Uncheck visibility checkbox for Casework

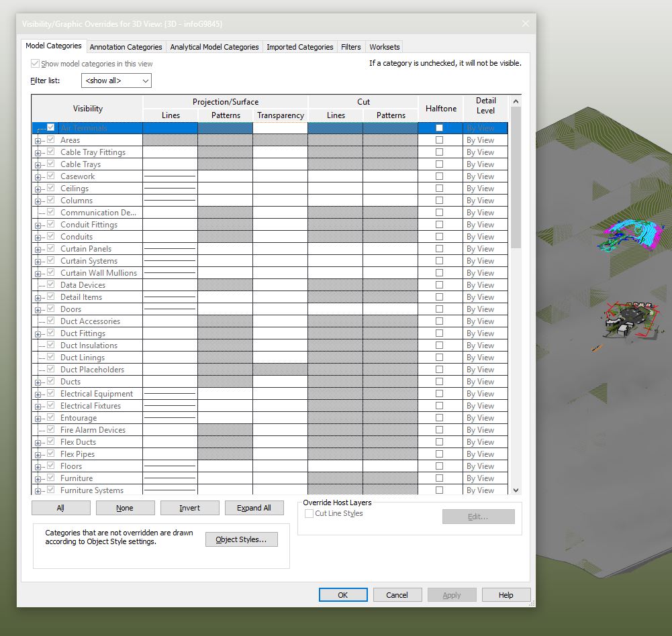tap(50, 176)
